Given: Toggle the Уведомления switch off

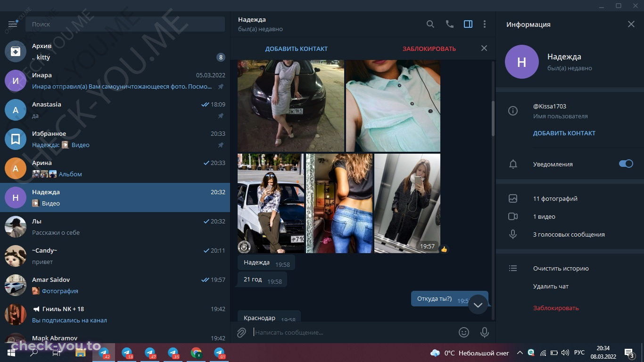Looking at the screenshot, I should click(x=626, y=164).
